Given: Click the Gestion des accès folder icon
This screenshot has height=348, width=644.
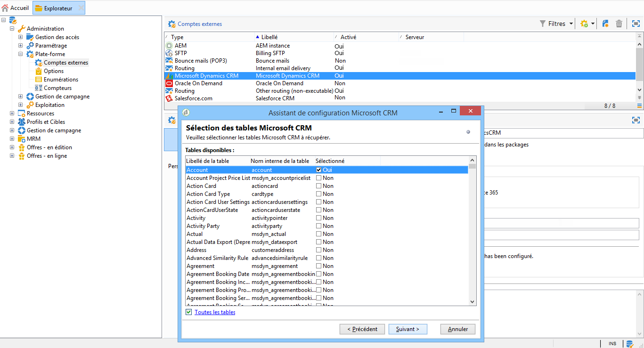Looking at the screenshot, I should 30,37.
